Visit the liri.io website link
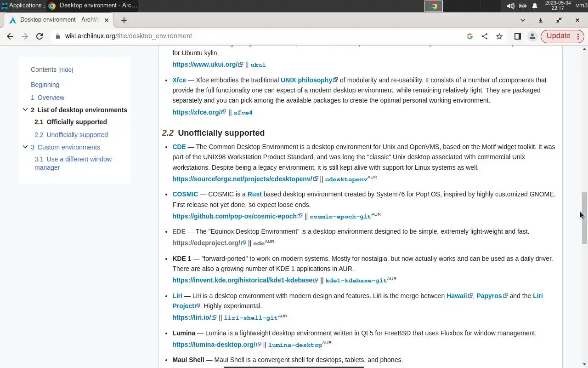 point(194,317)
